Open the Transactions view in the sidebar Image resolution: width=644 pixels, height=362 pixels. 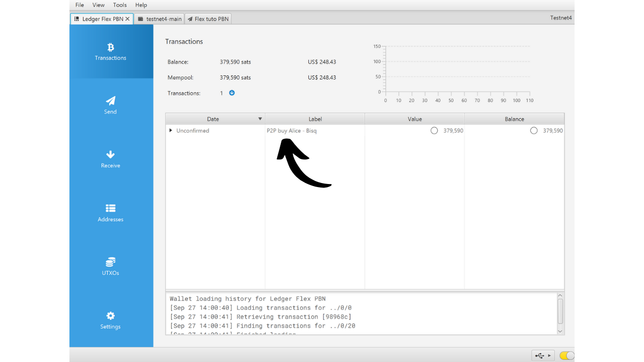111,52
